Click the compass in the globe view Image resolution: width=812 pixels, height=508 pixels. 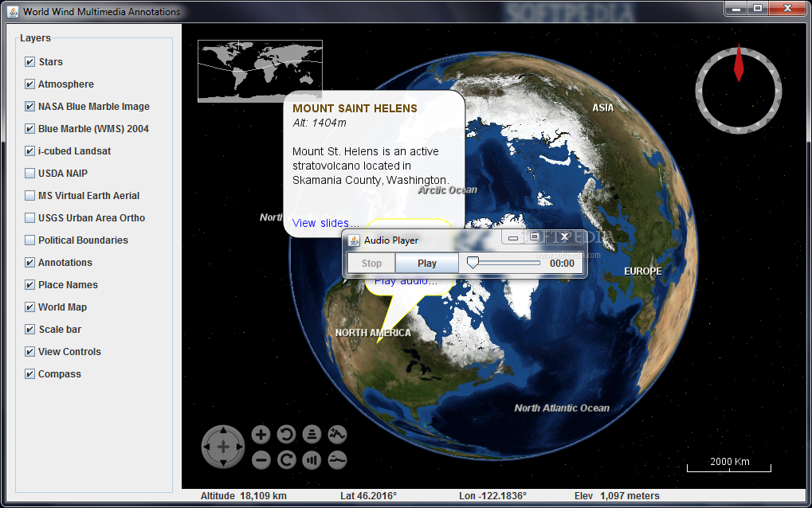point(739,89)
